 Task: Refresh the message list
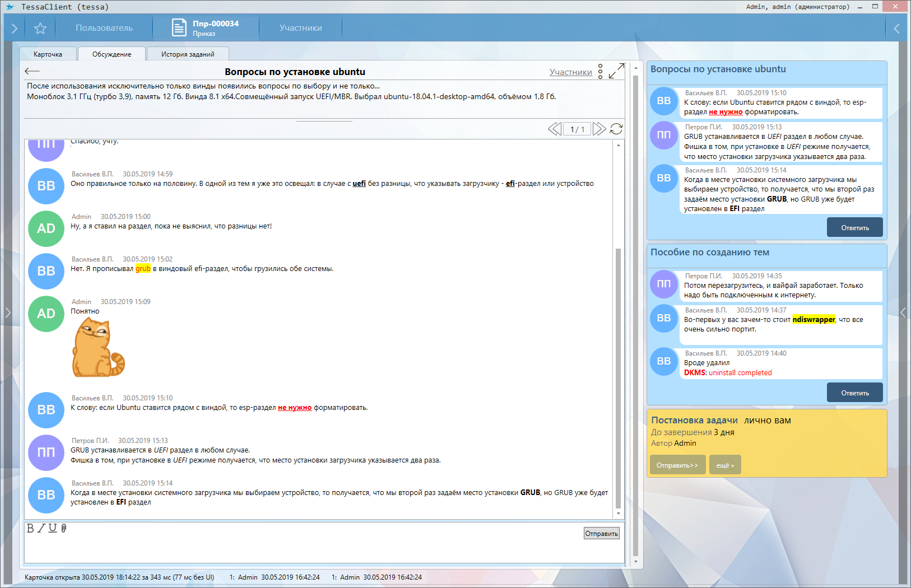tap(616, 129)
